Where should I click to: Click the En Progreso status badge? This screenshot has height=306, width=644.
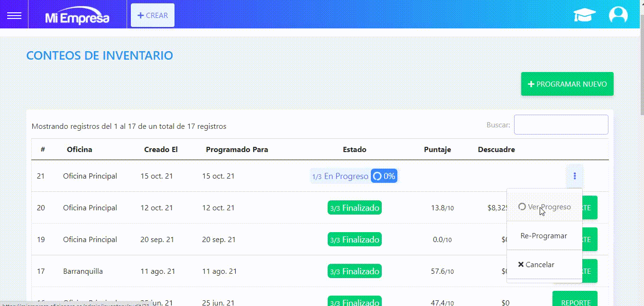point(340,176)
